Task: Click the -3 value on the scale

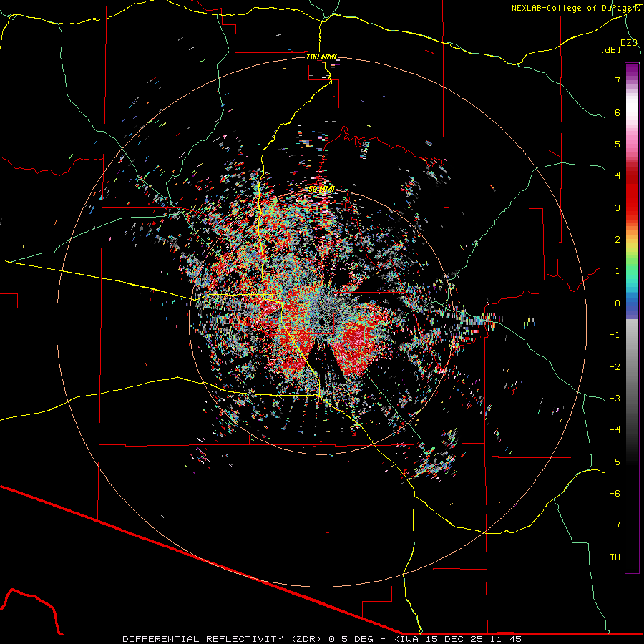Action: coord(615,398)
